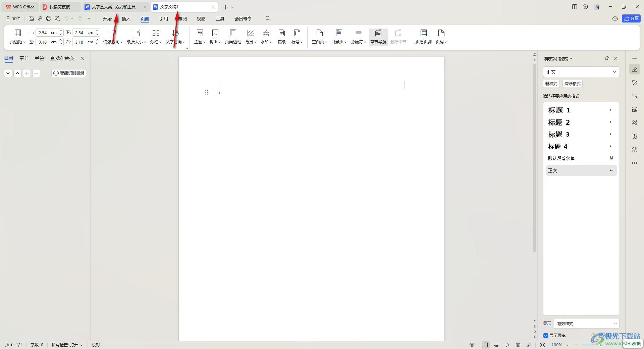This screenshot has height=349, width=644.
Task: Click the 智能识别目录 button
Action: click(x=69, y=73)
